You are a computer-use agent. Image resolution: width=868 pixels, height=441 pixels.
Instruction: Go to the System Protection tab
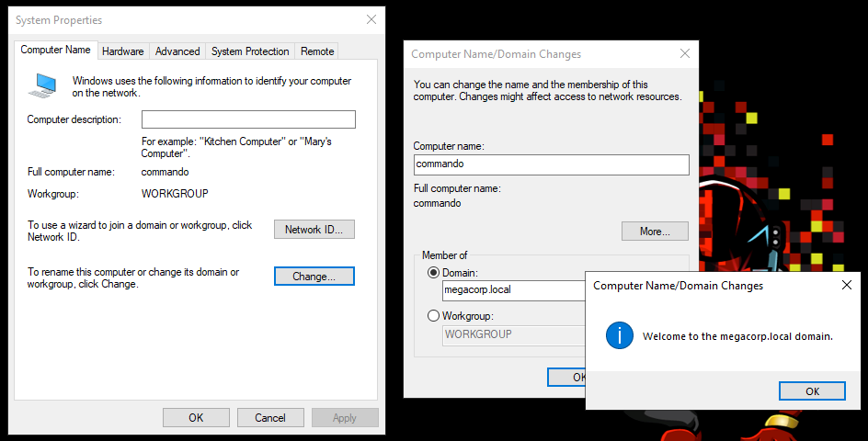[x=250, y=51]
